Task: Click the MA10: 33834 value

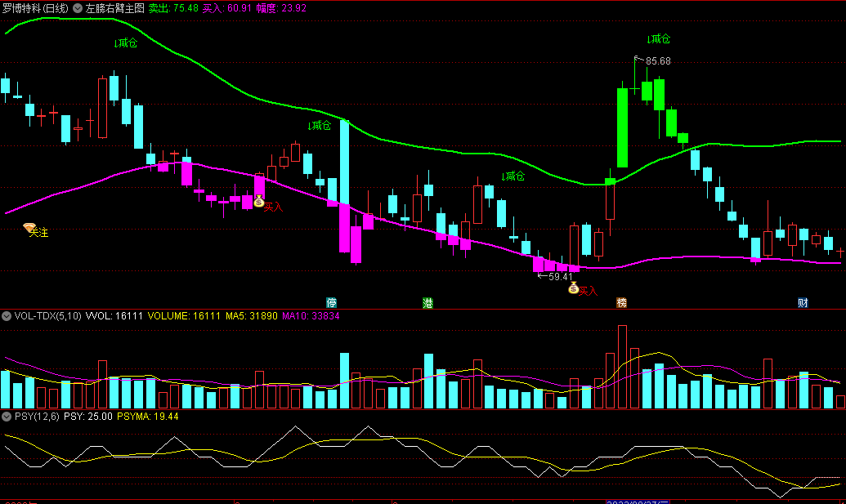Action: click(311, 316)
